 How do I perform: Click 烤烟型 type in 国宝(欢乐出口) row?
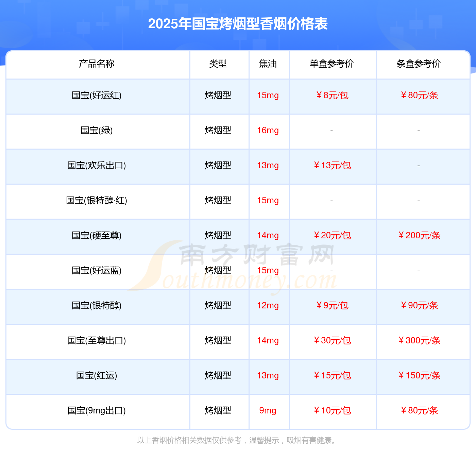click(218, 166)
